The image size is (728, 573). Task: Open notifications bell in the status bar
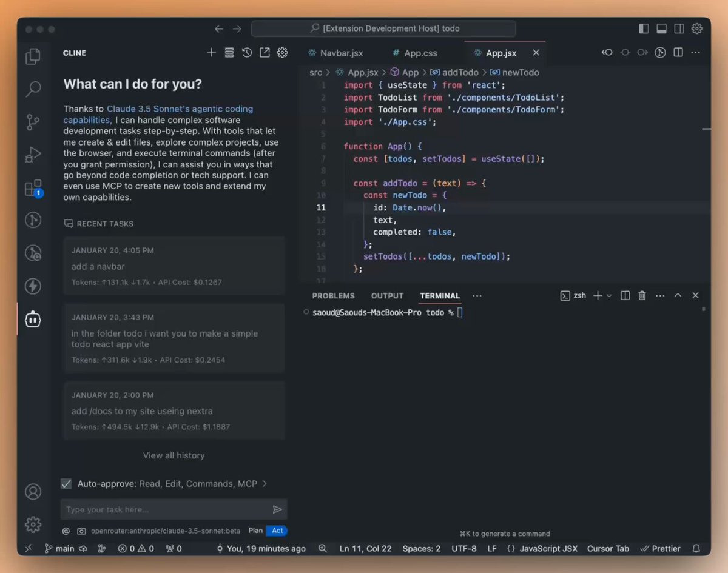(696, 548)
